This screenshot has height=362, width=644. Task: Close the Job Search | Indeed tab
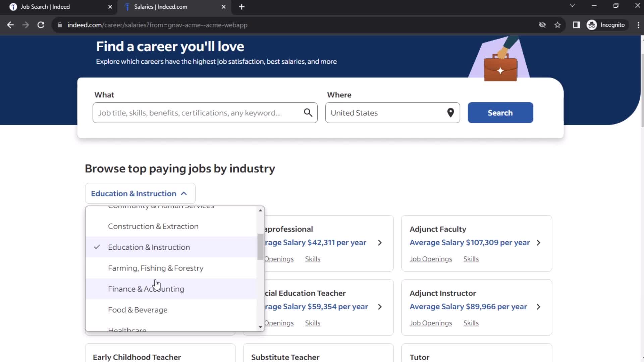[110, 7]
